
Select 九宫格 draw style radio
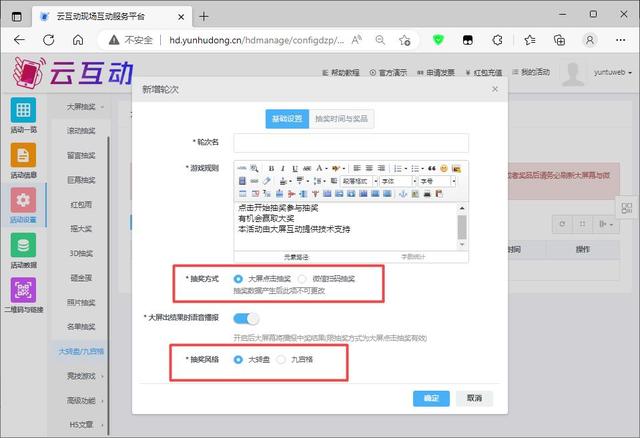point(280,360)
